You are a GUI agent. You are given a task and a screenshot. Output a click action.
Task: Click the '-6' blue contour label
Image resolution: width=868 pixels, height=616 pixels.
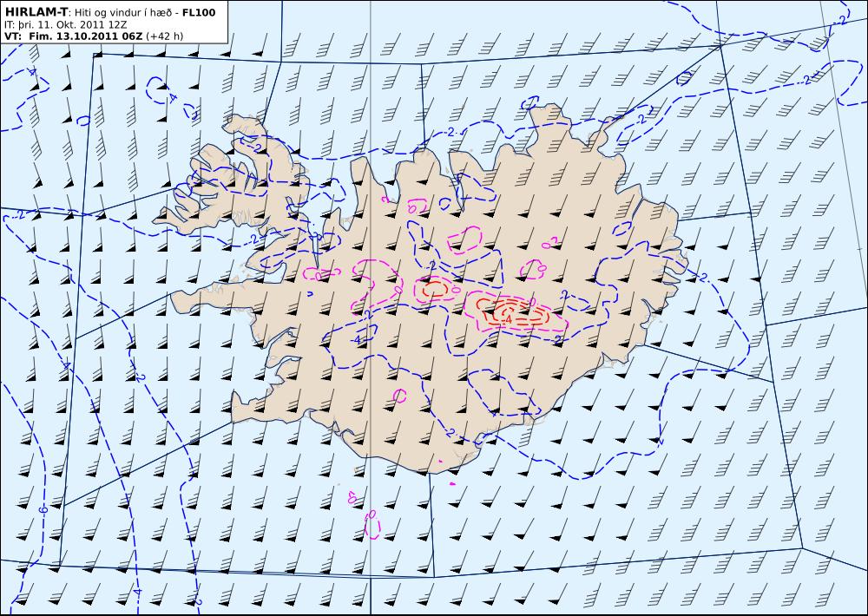coord(45,508)
